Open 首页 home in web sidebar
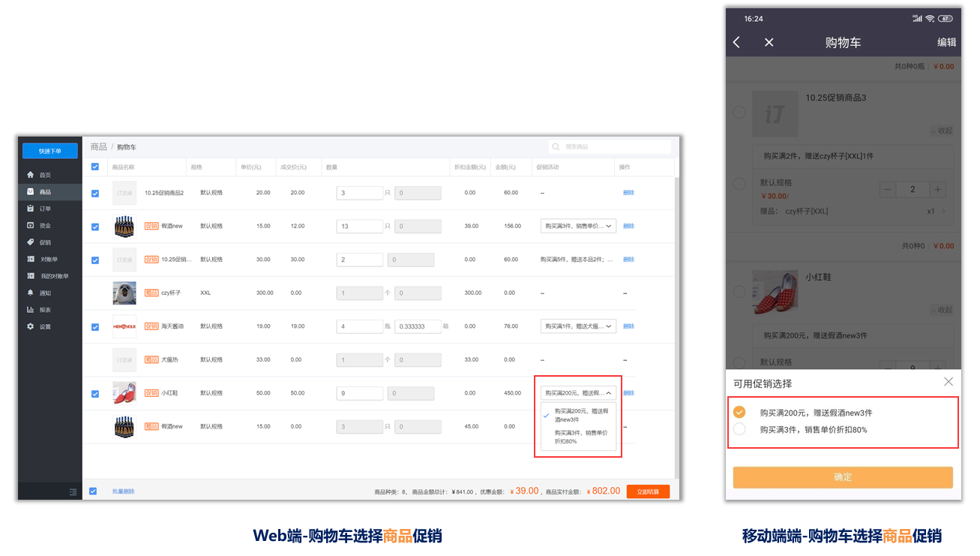Viewport: 980px width, 556px height. [x=49, y=175]
